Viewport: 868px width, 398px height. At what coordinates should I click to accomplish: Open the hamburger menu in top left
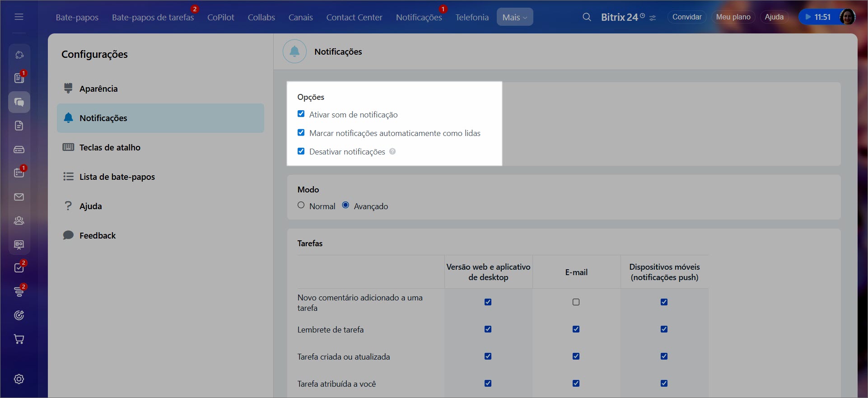[x=19, y=17]
